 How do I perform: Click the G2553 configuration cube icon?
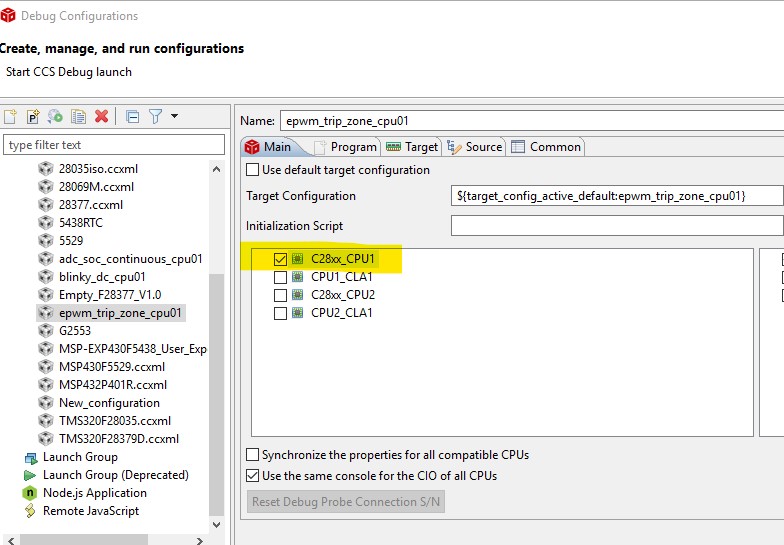coord(46,331)
